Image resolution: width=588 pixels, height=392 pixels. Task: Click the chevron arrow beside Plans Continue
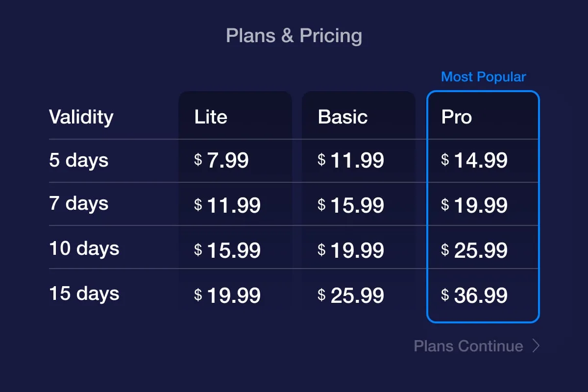click(x=536, y=346)
